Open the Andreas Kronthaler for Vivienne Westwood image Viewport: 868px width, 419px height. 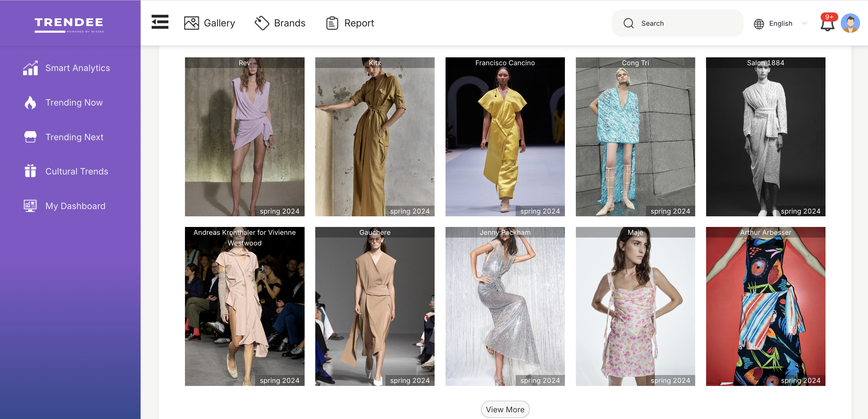pyautogui.click(x=244, y=306)
